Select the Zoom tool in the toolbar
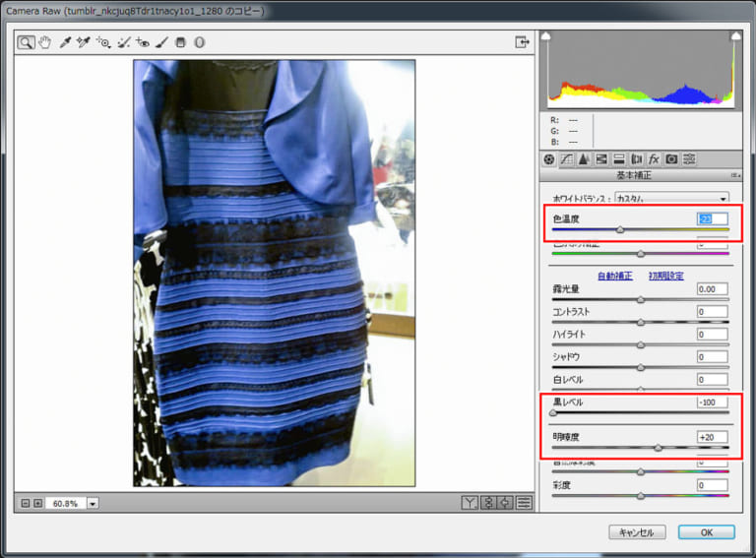Image resolution: width=756 pixels, height=558 pixels. (x=25, y=42)
